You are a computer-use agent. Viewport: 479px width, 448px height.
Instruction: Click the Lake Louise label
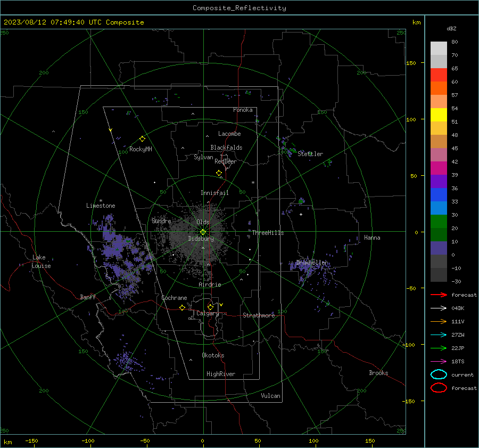(x=41, y=262)
